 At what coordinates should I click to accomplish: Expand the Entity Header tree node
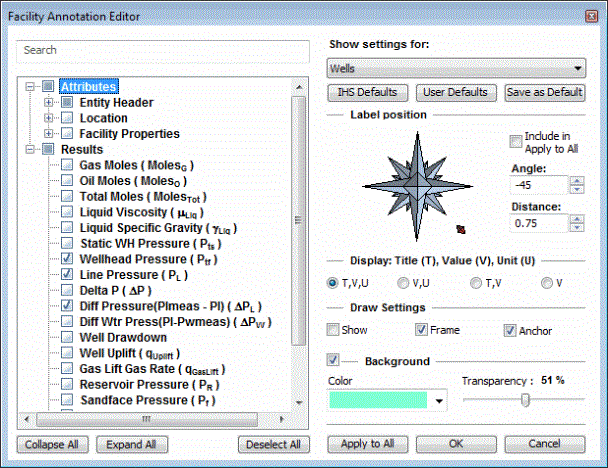tap(50, 102)
